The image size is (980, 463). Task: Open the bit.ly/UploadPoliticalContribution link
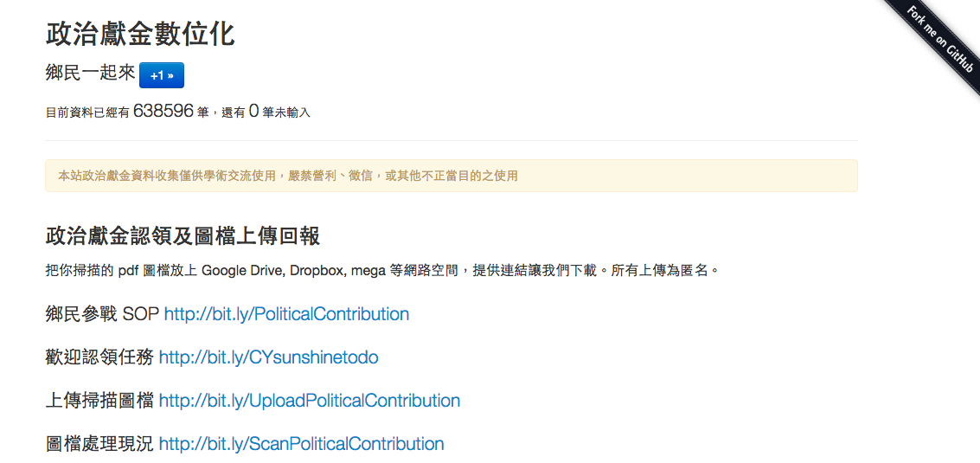(309, 401)
